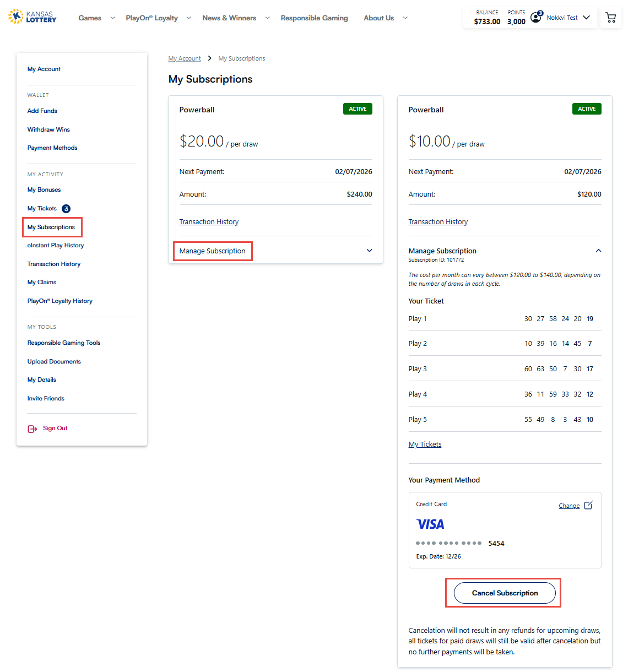Open My Account in the sidebar

pyautogui.click(x=44, y=69)
